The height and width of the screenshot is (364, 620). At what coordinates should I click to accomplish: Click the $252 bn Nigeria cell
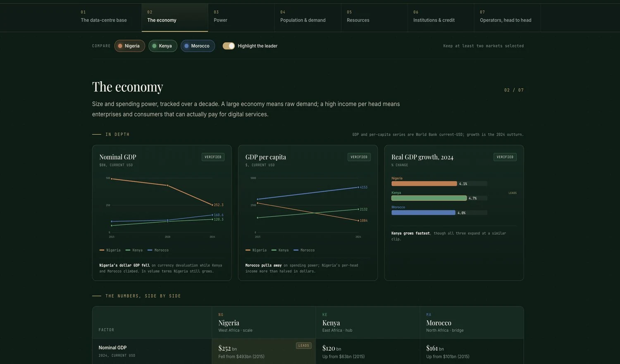(x=264, y=352)
